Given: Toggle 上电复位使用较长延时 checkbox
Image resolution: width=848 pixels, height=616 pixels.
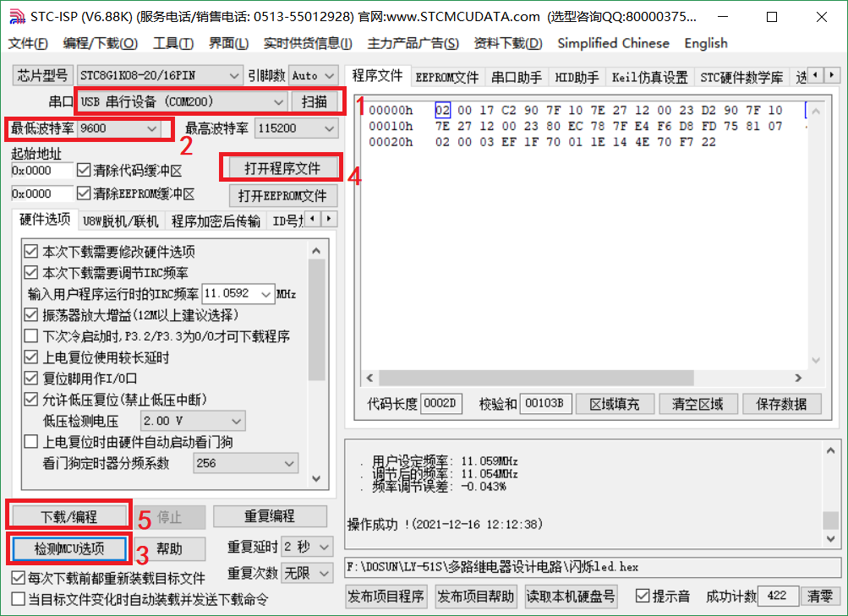Looking at the screenshot, I should (30, 357).
